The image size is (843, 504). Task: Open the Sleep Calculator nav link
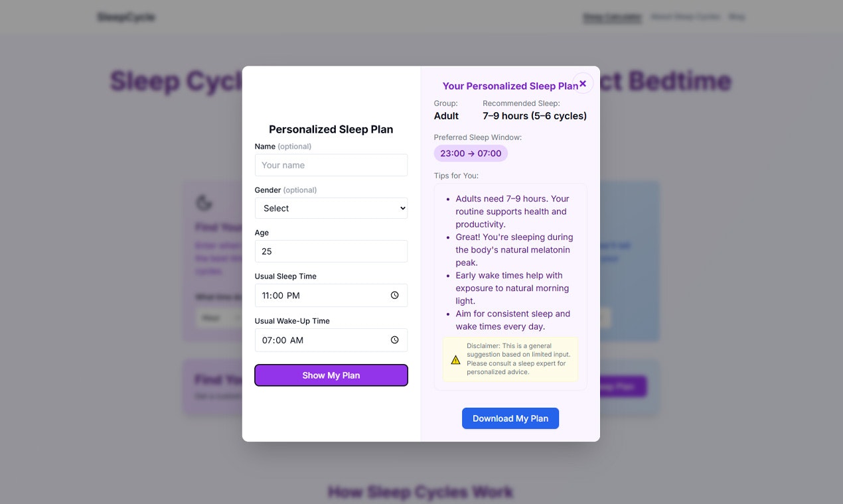(612, 17)
